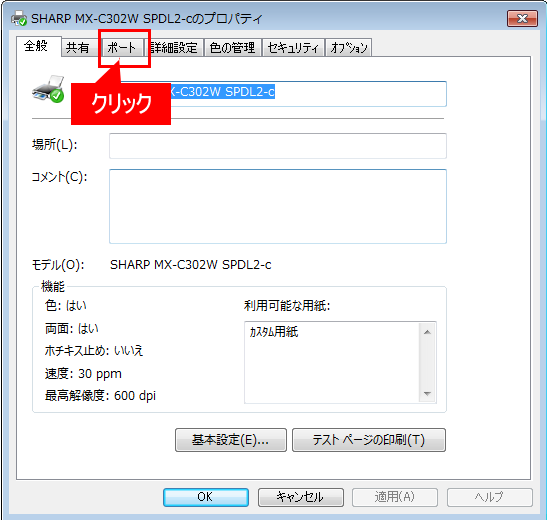Open the ポート tab
Image resolution: width=547 pixels, height=520 pixels.
coord(122,47)
